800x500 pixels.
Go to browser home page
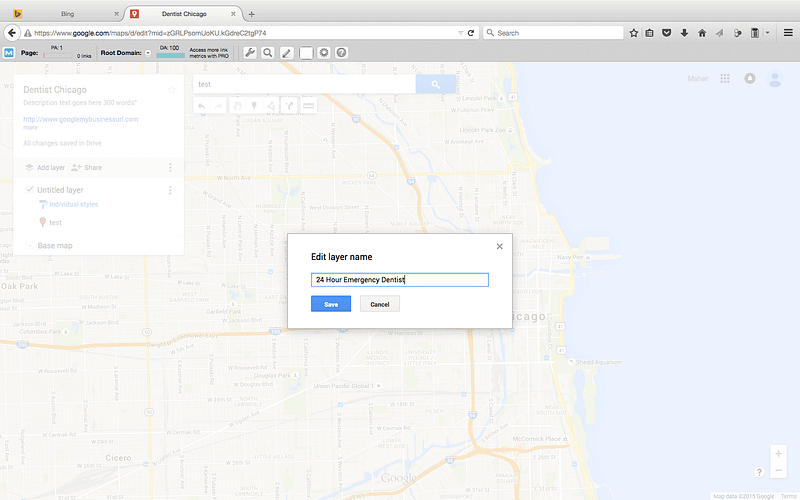click(x=702, y=33)
